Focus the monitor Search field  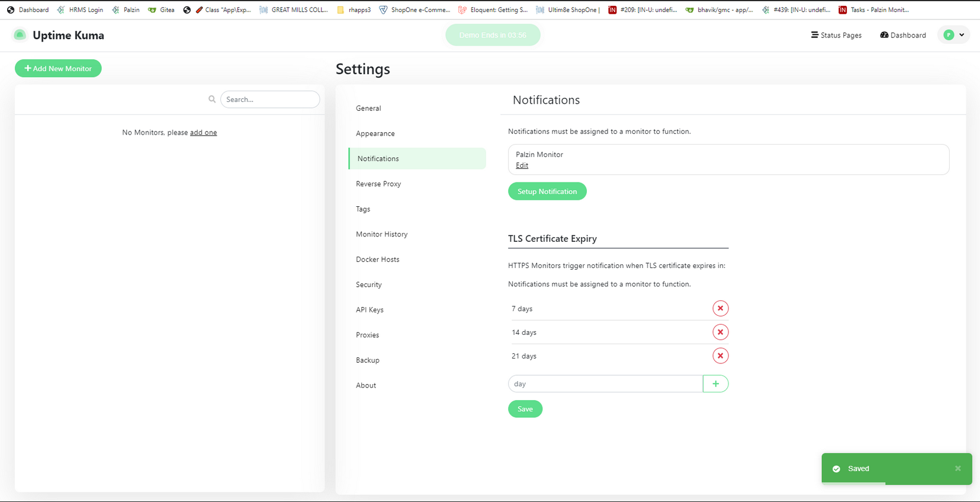tap(270, 100)
